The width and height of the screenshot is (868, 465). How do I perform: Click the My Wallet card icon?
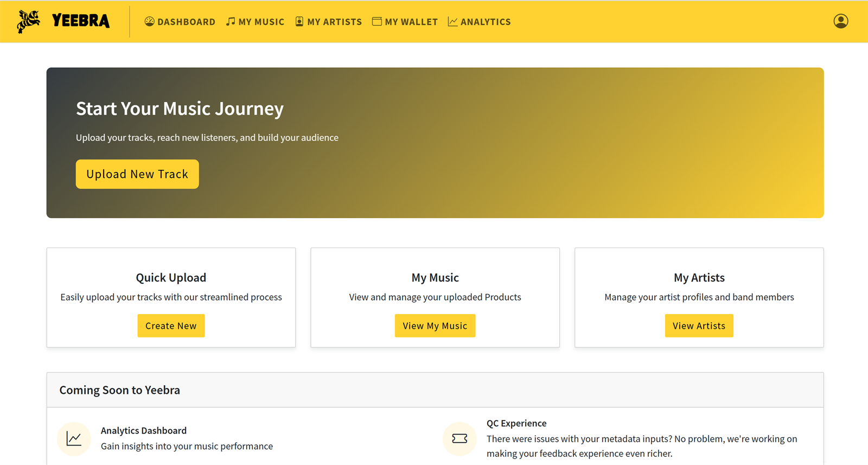(x=376, y=21)
